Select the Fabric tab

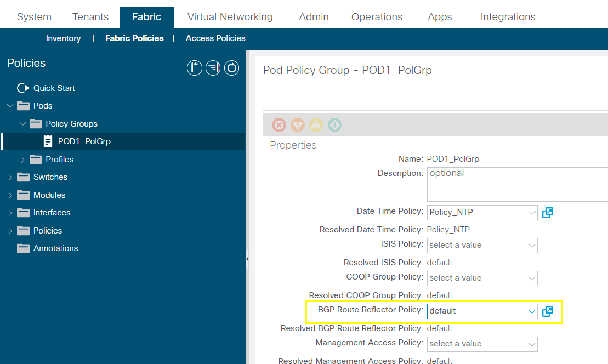pyautogui.click(x=146, y=17)
